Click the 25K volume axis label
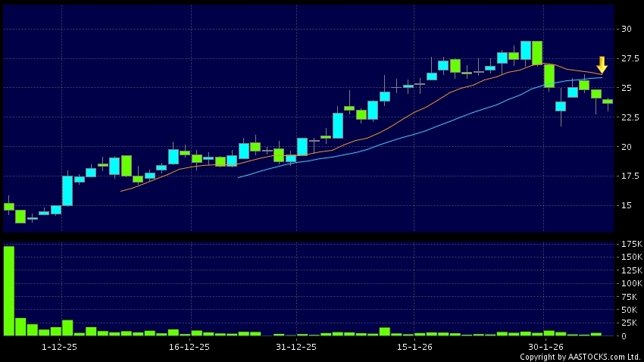This screenshot has width=644, height=362. coord(629,323)
